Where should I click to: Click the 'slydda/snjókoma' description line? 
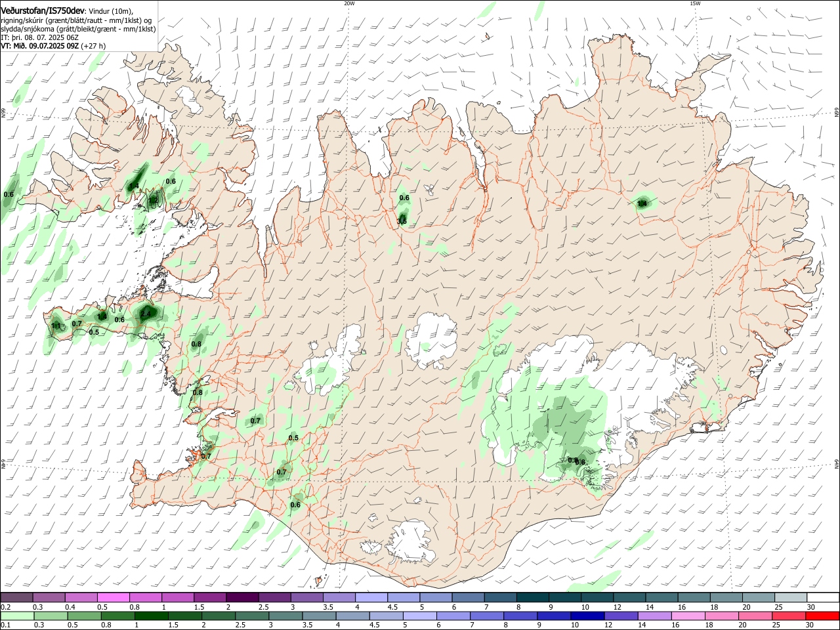[x=78, y=30]
